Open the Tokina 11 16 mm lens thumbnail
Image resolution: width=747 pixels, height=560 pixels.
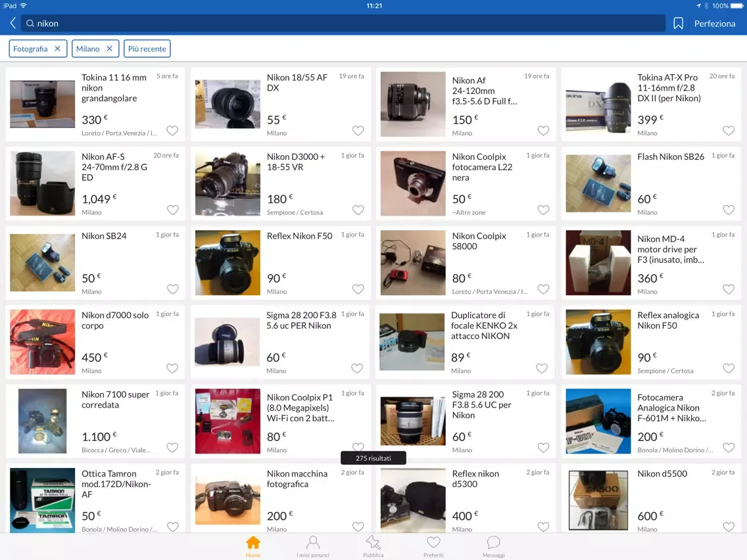(42, 105)
